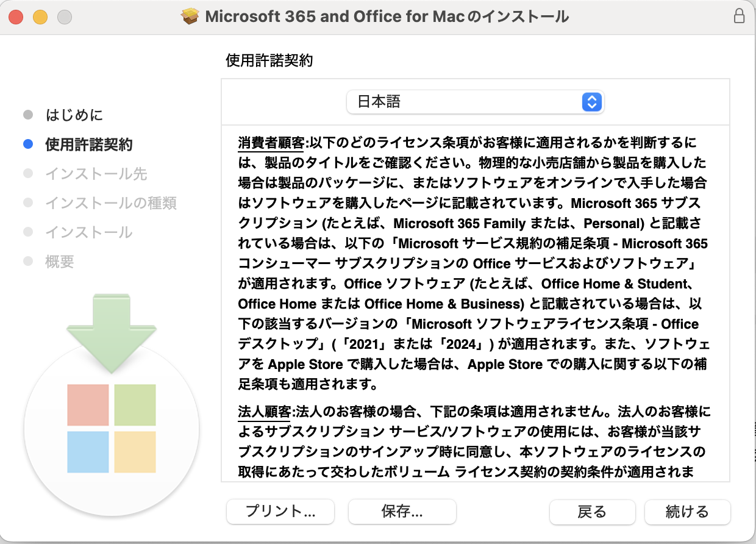The width and height of the screenshot is (756, 544).
Task: Select the 概要 step in the sidebar
Action: click(60, 262)
